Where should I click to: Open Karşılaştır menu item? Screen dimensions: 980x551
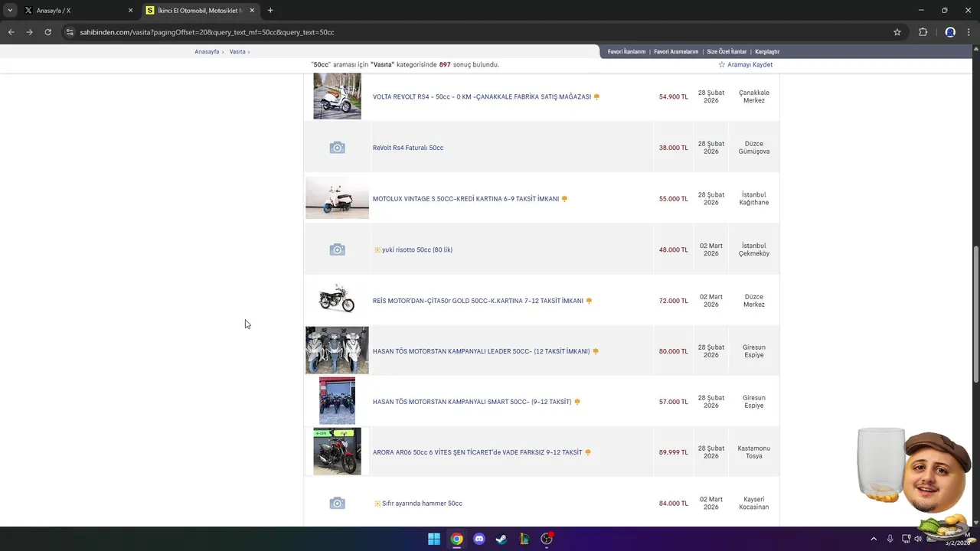[x=767, y=51]
